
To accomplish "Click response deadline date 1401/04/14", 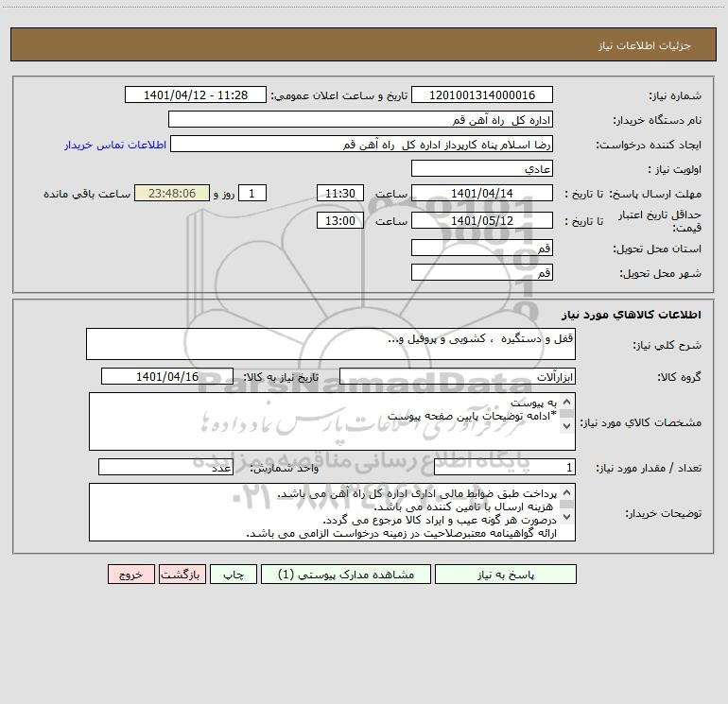I will click(x=482, y=193).
